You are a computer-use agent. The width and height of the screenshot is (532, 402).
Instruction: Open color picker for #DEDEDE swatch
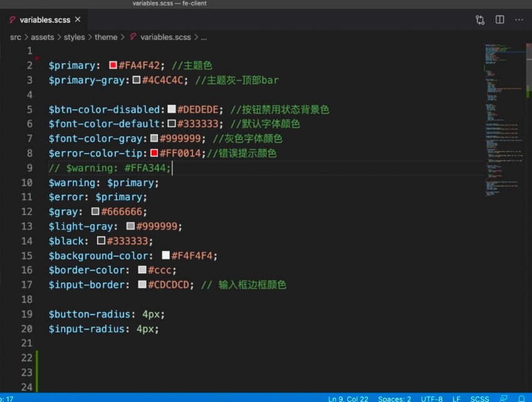[172, 108]
